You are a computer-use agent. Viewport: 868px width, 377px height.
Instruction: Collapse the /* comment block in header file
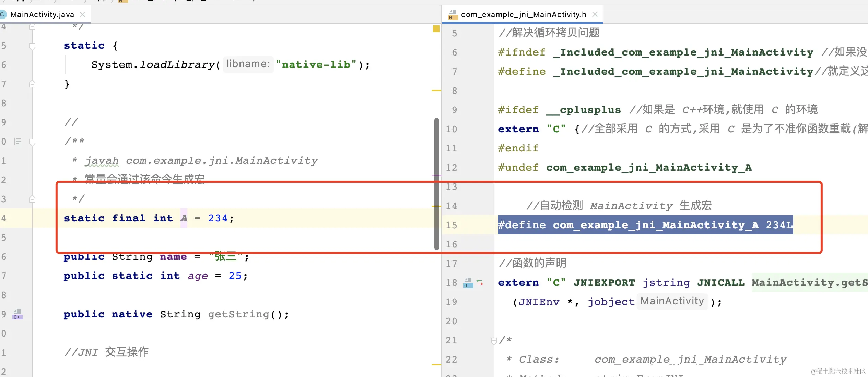tap(494, 341)
